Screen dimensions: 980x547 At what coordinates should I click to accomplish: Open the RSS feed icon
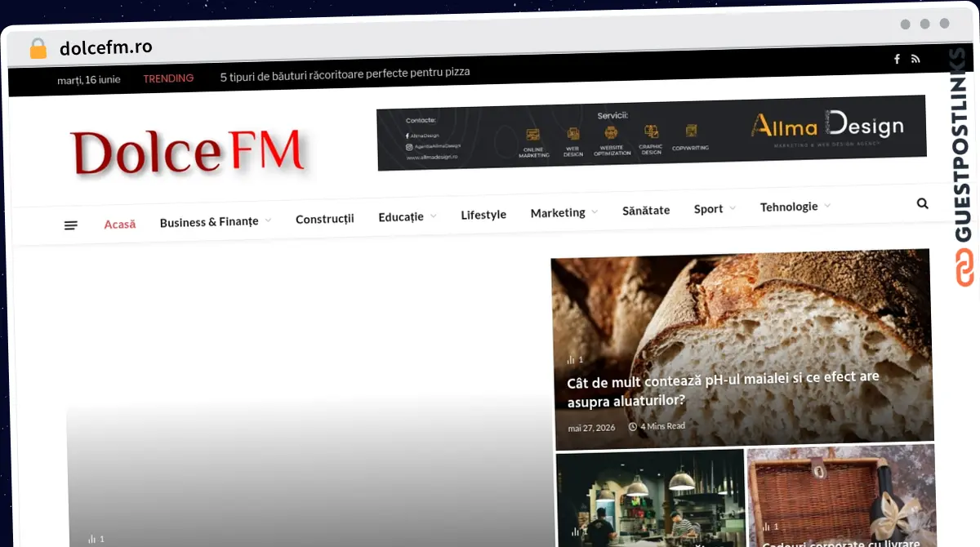point(915,59)
